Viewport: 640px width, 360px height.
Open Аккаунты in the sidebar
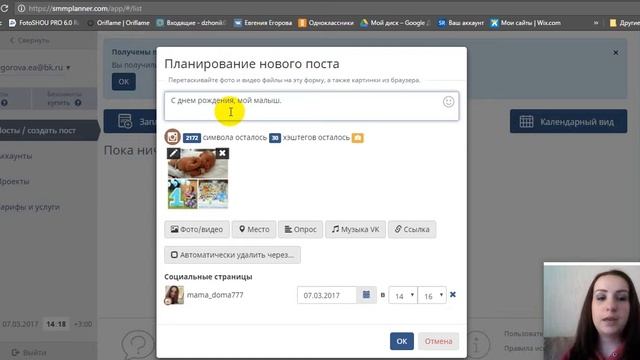pyautogui.click(x=16, y=156)
